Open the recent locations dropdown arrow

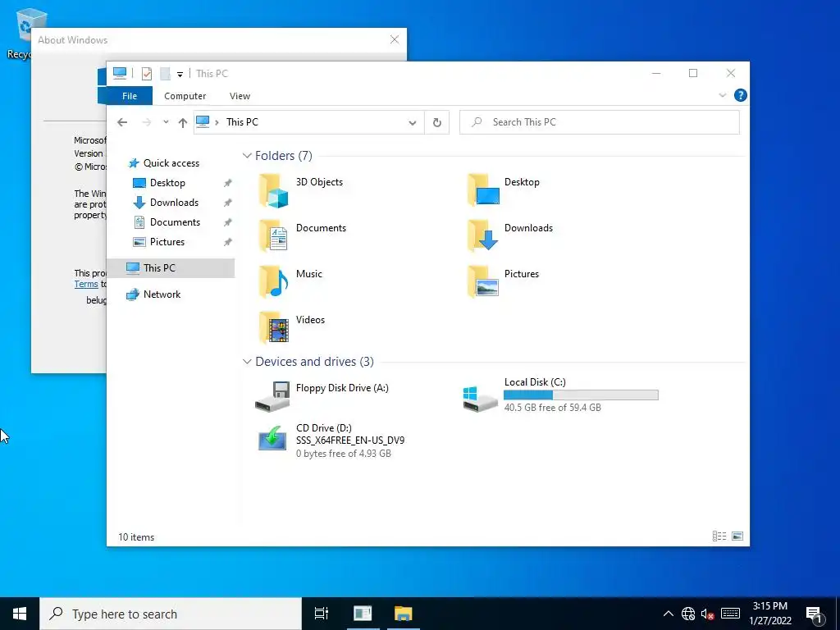coord(166,122)
